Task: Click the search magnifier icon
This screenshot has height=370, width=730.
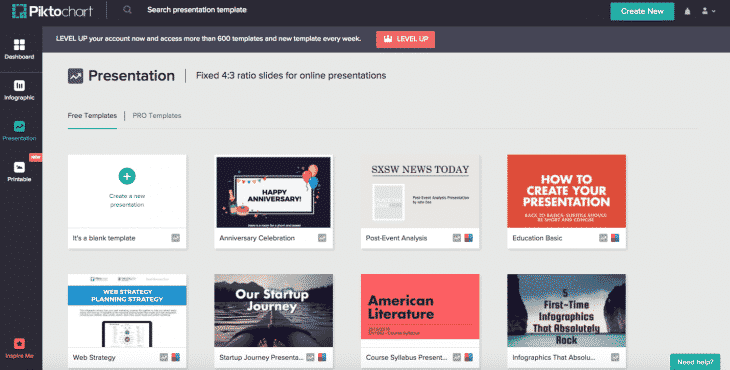Action: pos(127,10)
